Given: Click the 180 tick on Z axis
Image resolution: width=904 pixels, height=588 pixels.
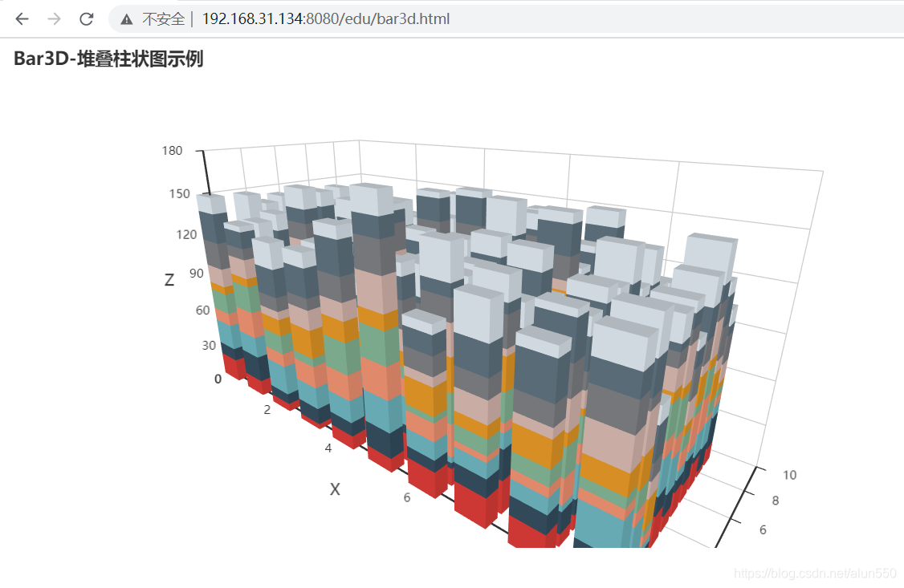Looking at the screenshot, I should click(172, 150).
